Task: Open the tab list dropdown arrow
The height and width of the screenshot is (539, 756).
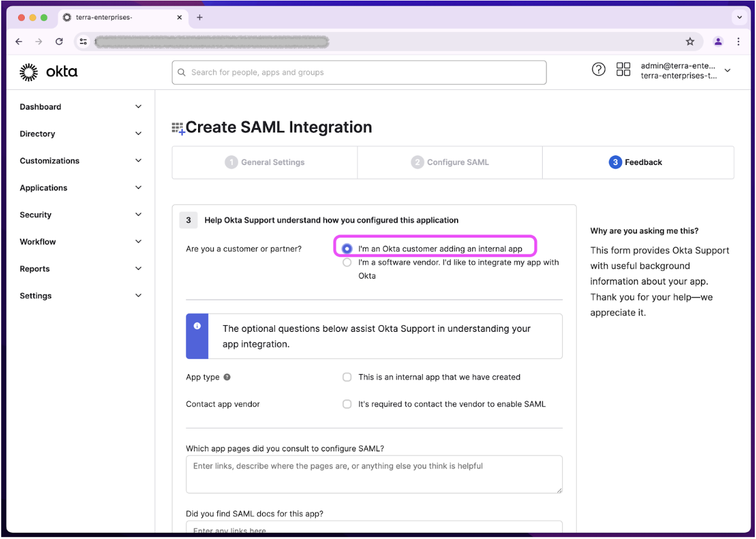Action: 739,18
